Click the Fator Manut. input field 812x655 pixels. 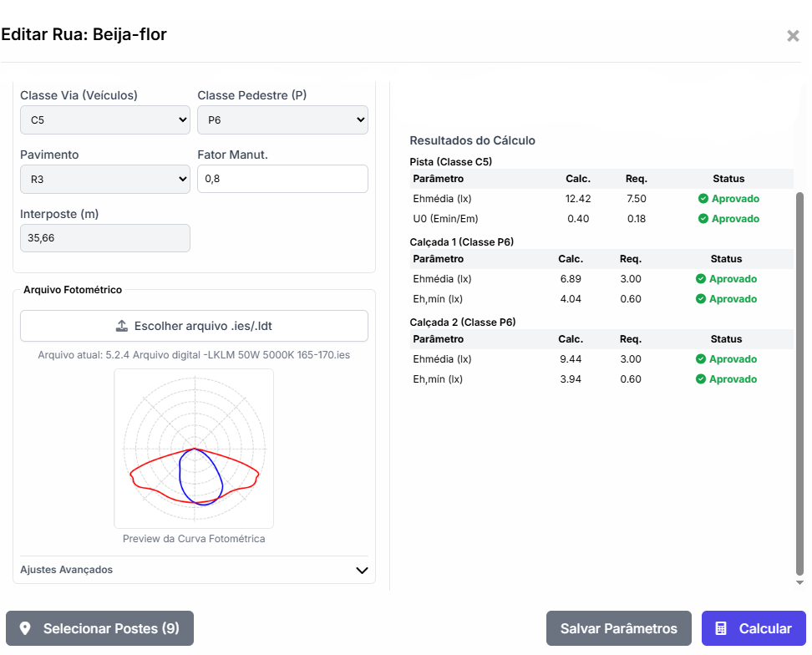pyautogui.click(x=282, y=179)
